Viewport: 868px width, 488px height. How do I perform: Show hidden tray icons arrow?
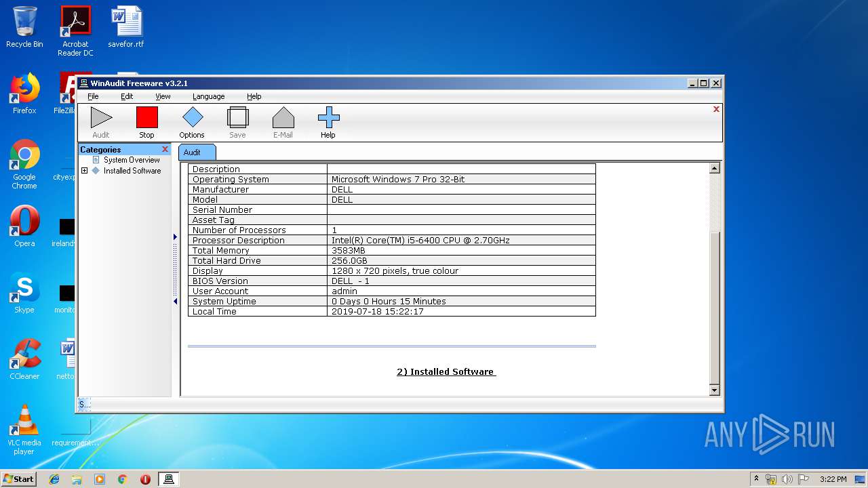756,479
